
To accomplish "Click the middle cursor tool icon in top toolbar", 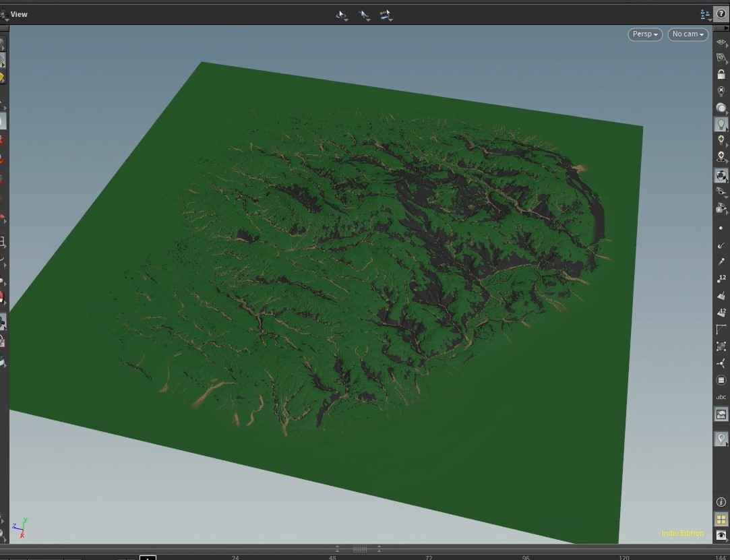I will point(364,15).
